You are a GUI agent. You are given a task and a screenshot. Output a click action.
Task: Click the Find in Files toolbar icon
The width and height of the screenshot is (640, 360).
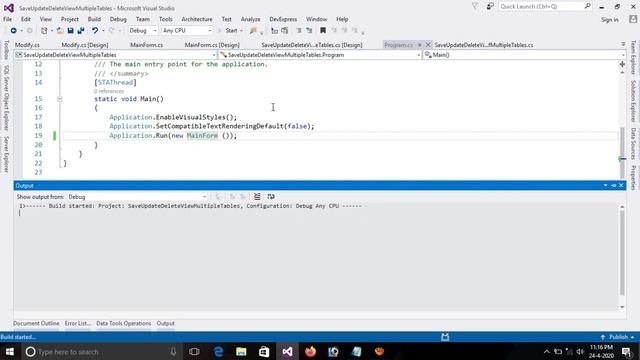(x=253, y=31)
